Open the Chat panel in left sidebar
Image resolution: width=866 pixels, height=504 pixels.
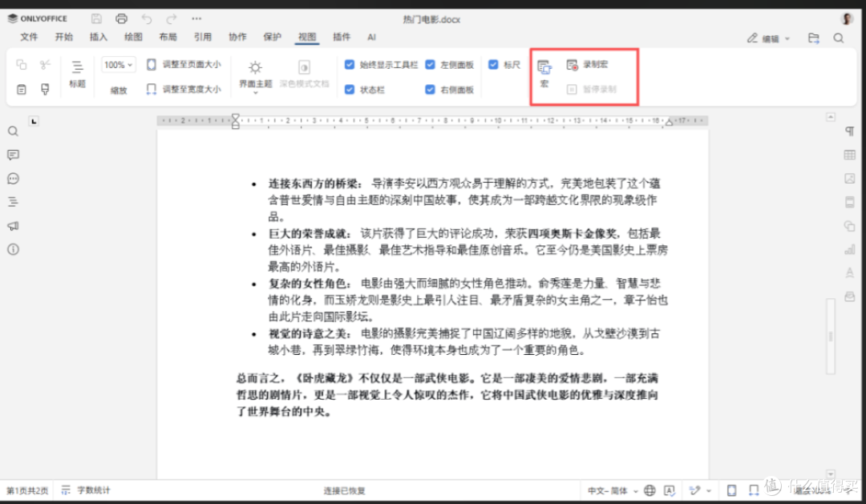click(14, 179)
